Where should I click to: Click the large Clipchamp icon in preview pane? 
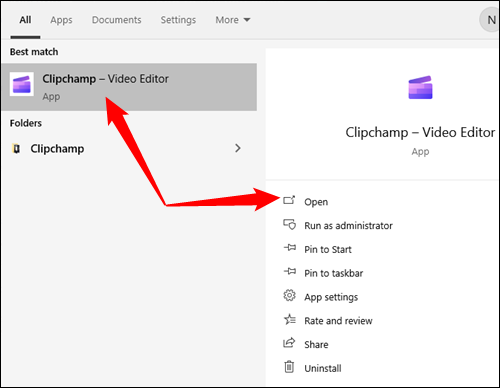[x=420, y=88]
